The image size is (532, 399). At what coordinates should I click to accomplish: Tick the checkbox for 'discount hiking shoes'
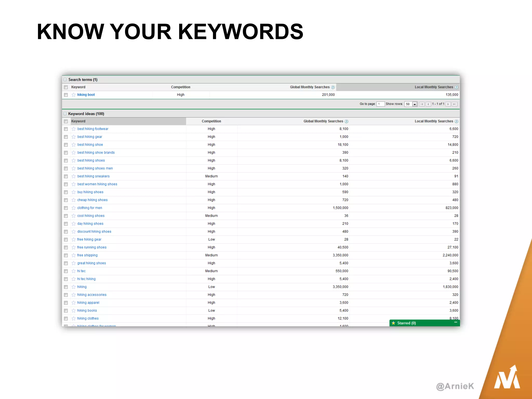pyautogui.click(x=66, y=232)
